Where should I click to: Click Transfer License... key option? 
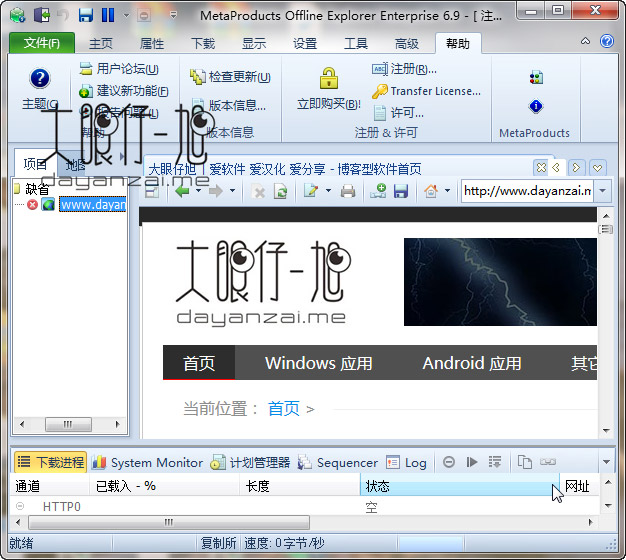click(x=427, y=91)
